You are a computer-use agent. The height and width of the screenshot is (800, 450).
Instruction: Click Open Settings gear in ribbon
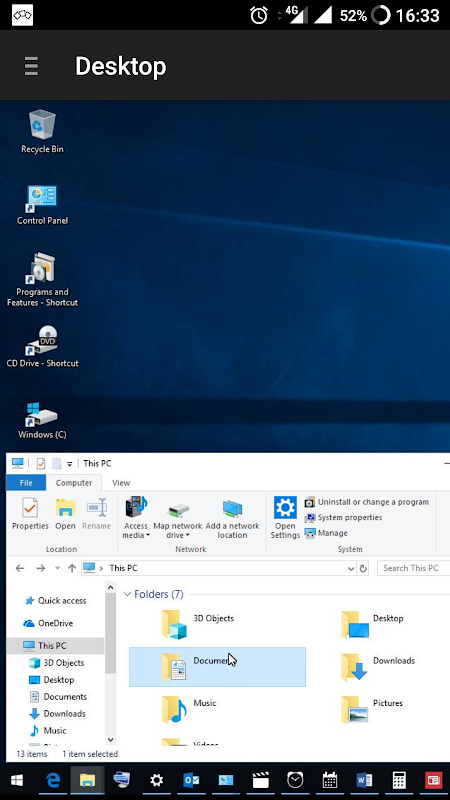tap(285, 517)
